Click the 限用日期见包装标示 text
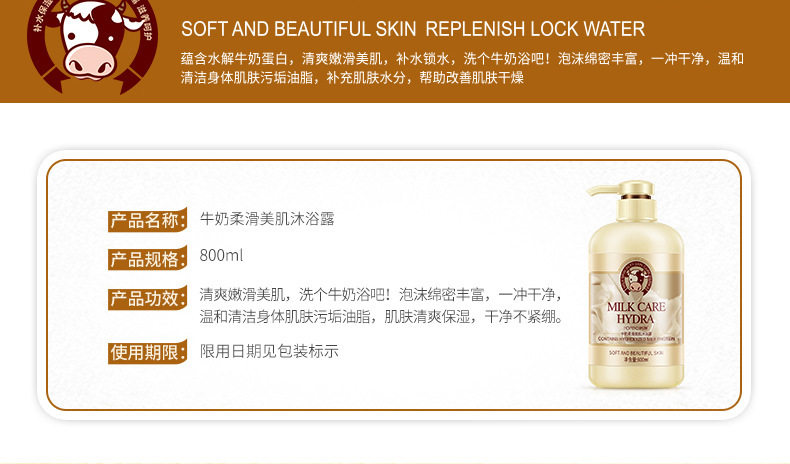This screenshot has height=464, width=790. pyautogui.click(x=269, y=351)
